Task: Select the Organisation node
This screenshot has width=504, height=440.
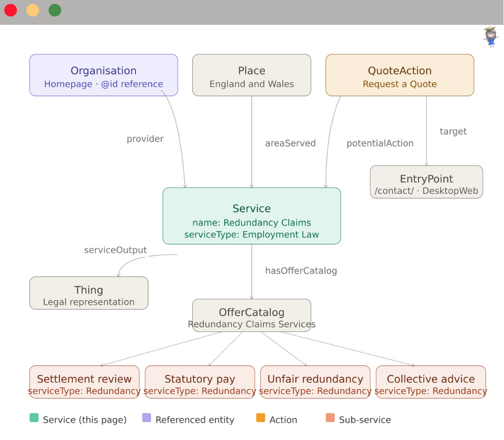Action: tap(103, 75)
